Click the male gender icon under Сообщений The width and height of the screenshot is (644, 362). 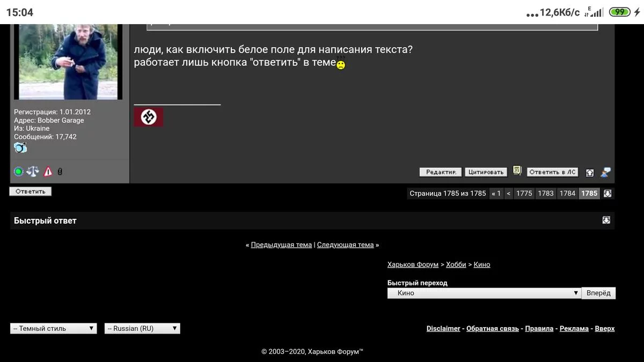pos(20,147)
